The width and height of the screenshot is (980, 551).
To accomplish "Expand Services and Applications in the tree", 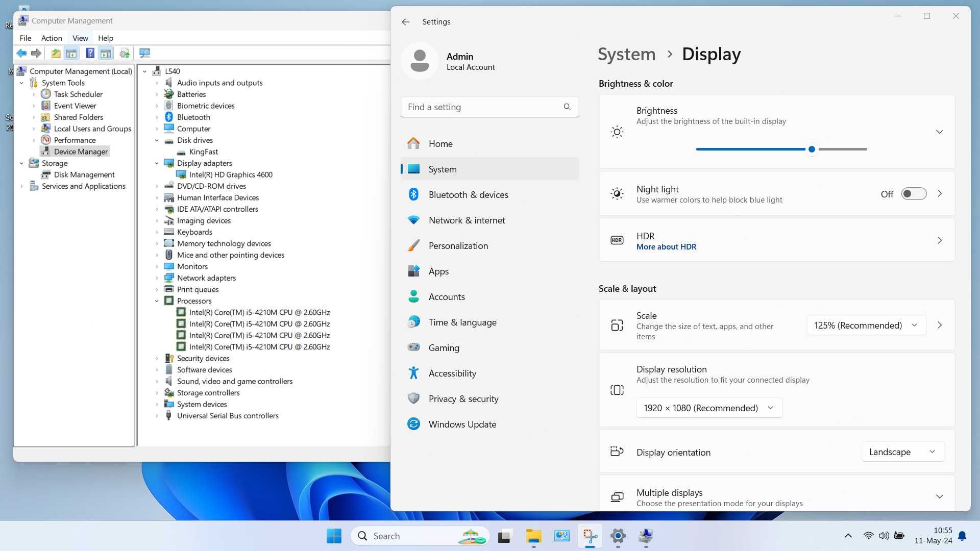I will click(21, 186).
